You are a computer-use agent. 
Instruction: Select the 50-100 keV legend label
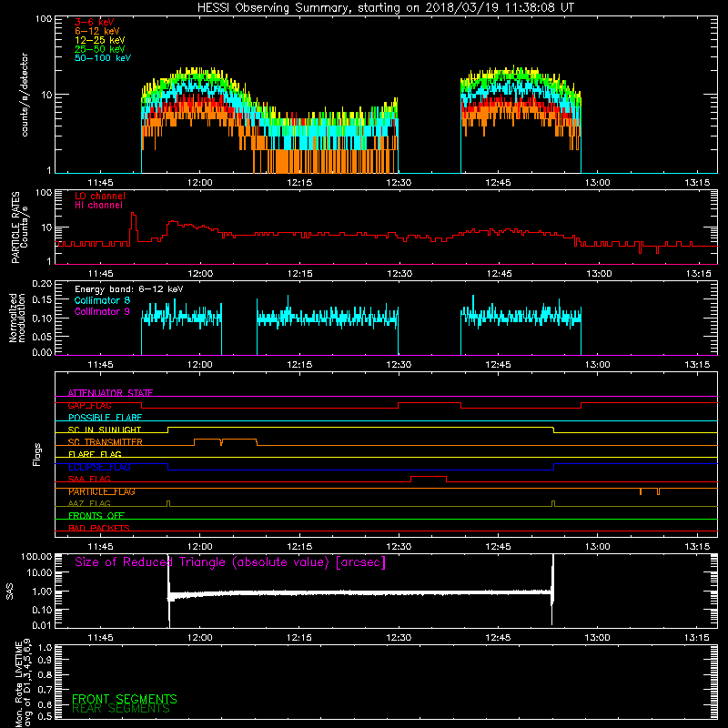tap(103, 58)
